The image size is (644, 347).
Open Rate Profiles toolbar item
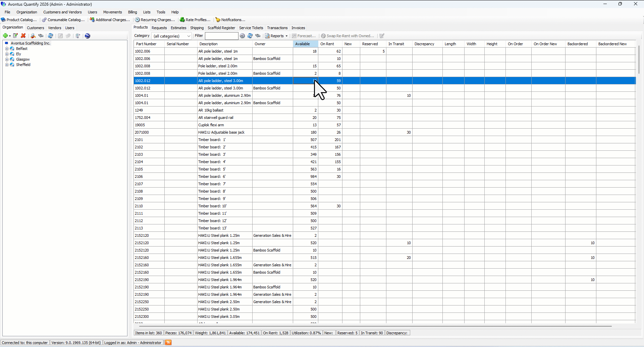[x=195, y=20]
